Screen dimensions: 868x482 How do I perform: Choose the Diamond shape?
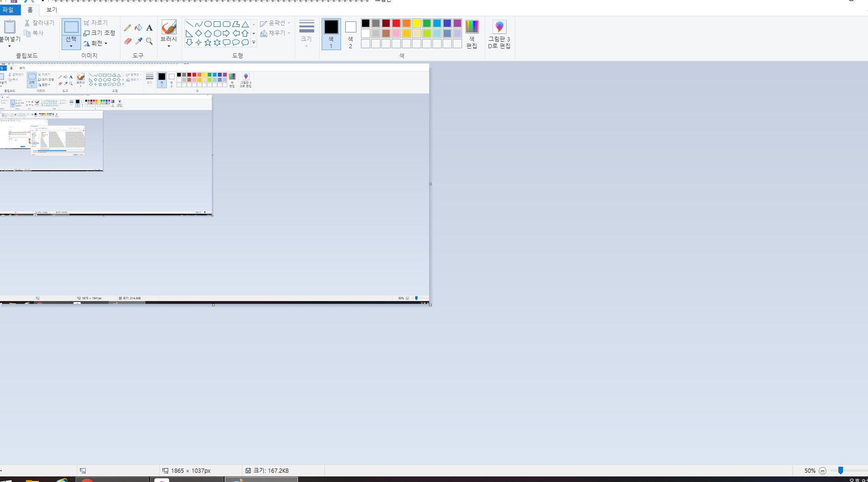click(x=198, y=33)
